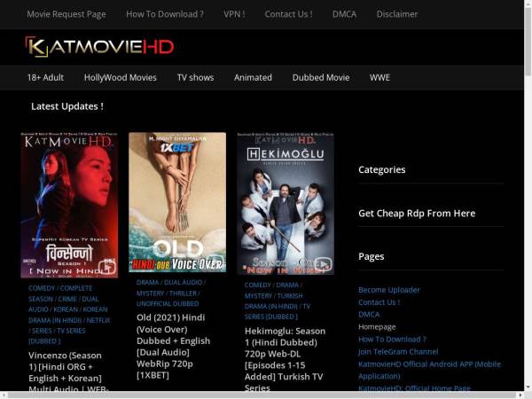
Task: Open DMCA in top menu
Action: click(x=344, y=14)
